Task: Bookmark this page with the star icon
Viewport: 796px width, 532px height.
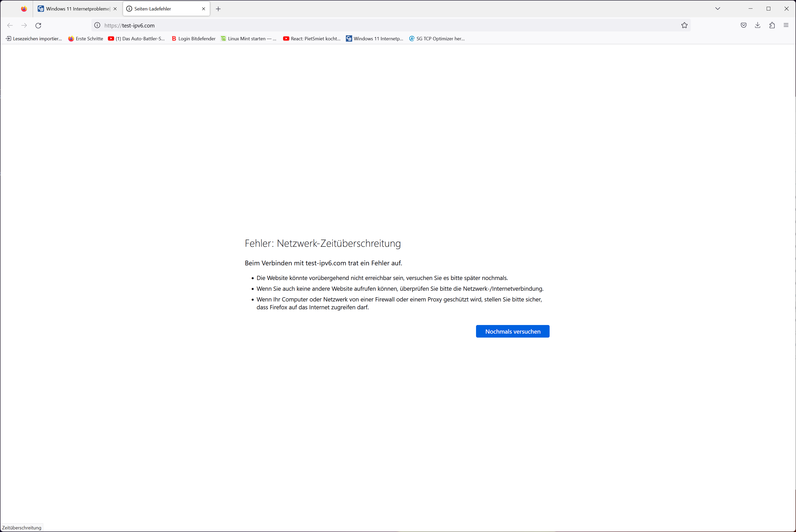Action: point(684,25)
